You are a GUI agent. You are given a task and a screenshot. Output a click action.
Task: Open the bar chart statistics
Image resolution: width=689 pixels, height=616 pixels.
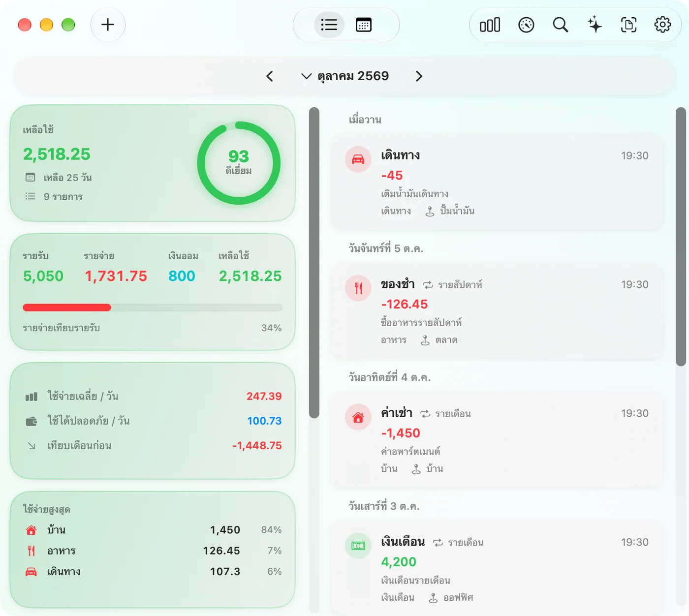(x=490, y=25)
